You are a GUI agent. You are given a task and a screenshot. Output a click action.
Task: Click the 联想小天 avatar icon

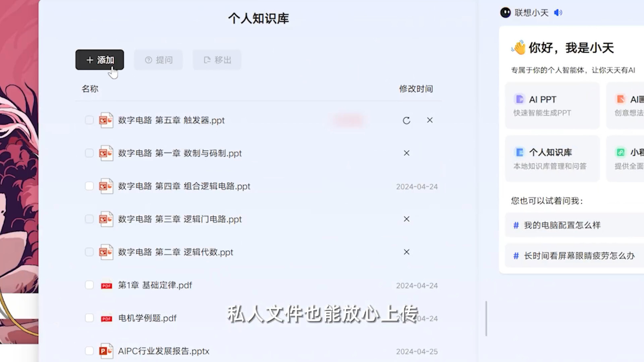tap(506, 13)
